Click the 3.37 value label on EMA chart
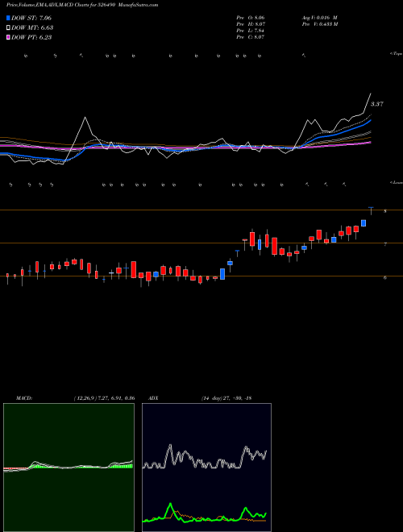This screenshot has width=403, height=532. pos(377,104)
